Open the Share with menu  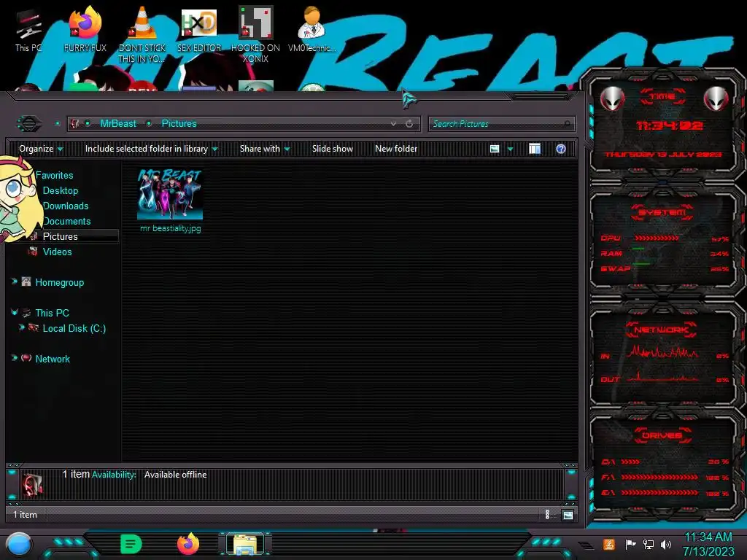[265, 149]
